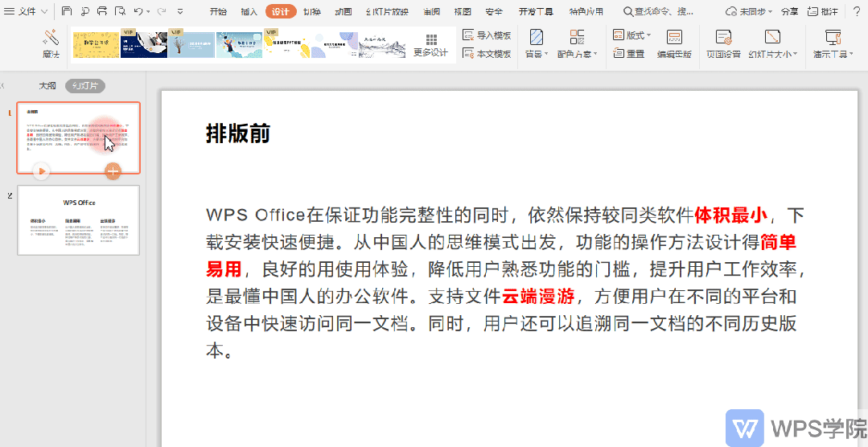
Task: Expand the 文件 menu dropdown arrow
Action: coord(44,11)
